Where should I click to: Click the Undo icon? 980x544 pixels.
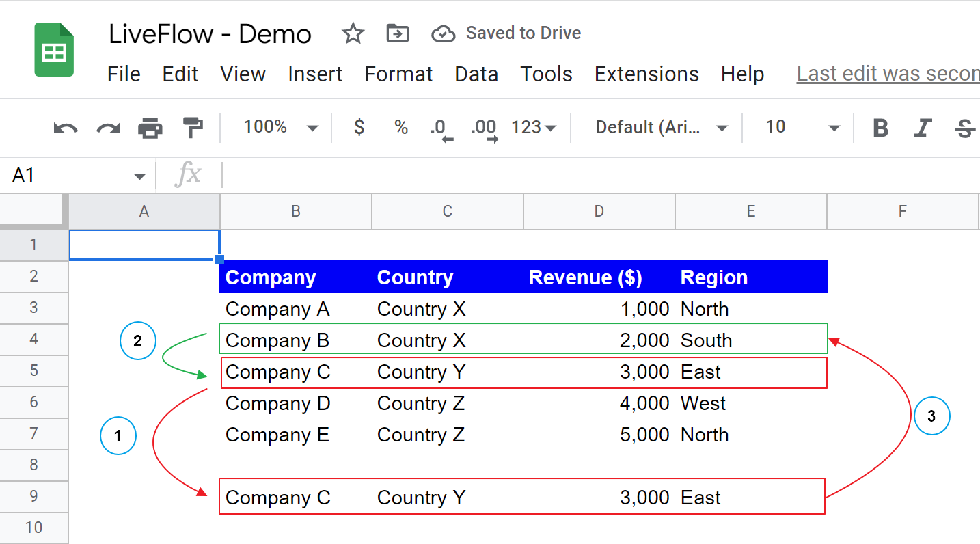click(x=65, y=127)
